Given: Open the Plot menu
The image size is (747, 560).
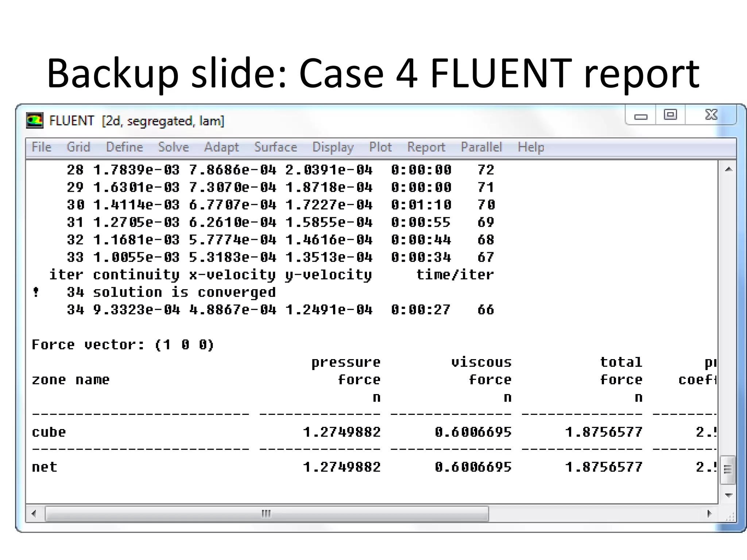Looking at the screenshot, I should click(380, 147).
